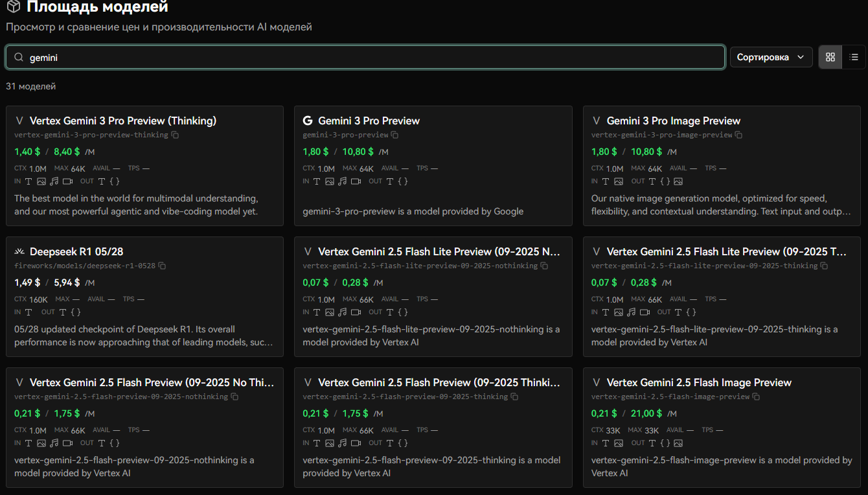Switch to grid view layout

[830, 57]
